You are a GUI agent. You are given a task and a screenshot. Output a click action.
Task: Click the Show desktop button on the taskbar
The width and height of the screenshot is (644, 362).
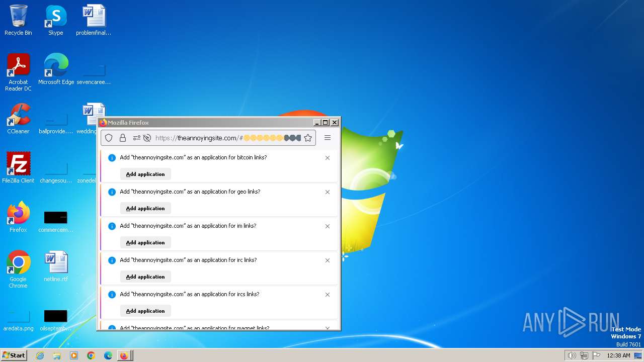pos(638,355)
